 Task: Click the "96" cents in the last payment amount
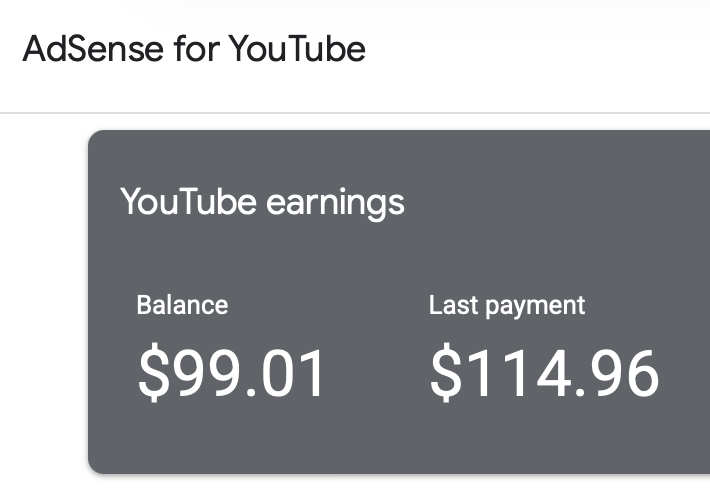point(628,372)
